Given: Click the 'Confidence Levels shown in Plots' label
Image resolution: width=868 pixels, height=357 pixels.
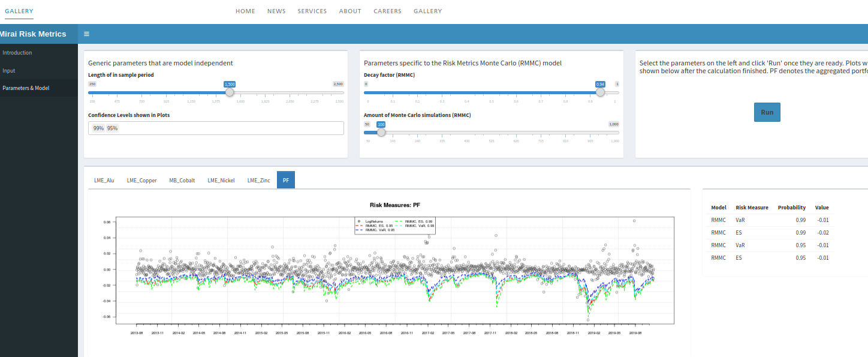Looking at the screenshot, I should [129, 115].
